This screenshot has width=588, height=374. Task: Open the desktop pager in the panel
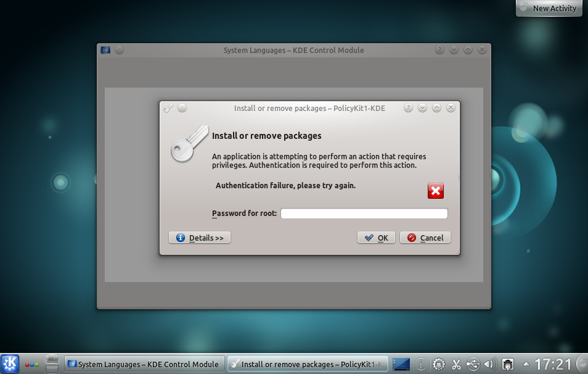pos(52,364)
